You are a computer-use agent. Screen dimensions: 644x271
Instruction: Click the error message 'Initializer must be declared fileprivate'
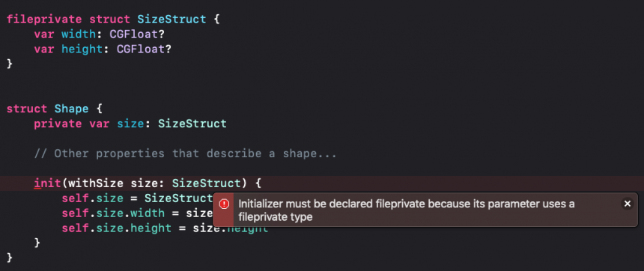coord(407,210)
